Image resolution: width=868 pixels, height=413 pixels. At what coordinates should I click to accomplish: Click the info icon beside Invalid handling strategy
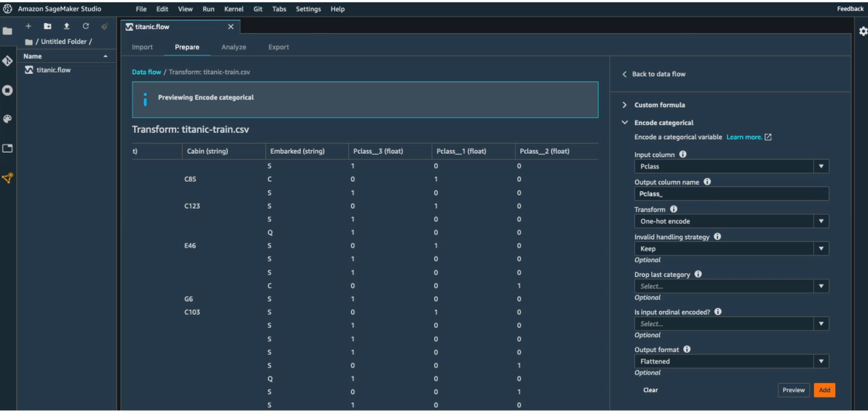pos(717,237)
